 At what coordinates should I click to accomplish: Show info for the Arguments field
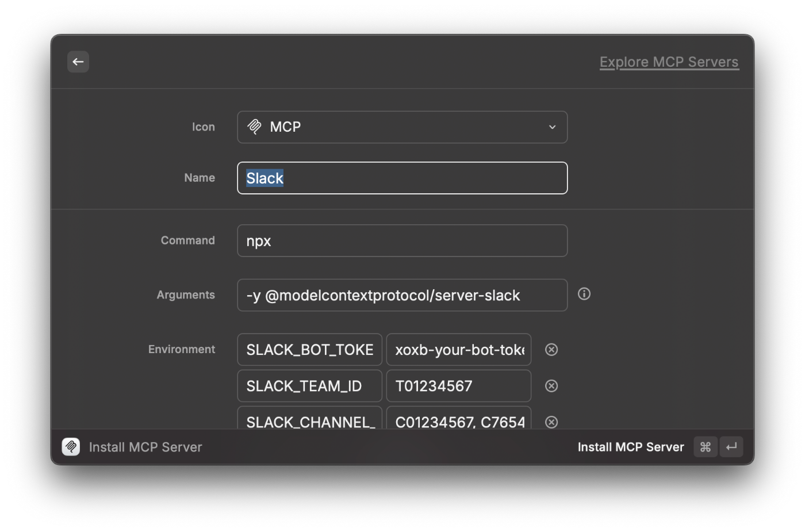pyautogui.click(x=584, y=294)
